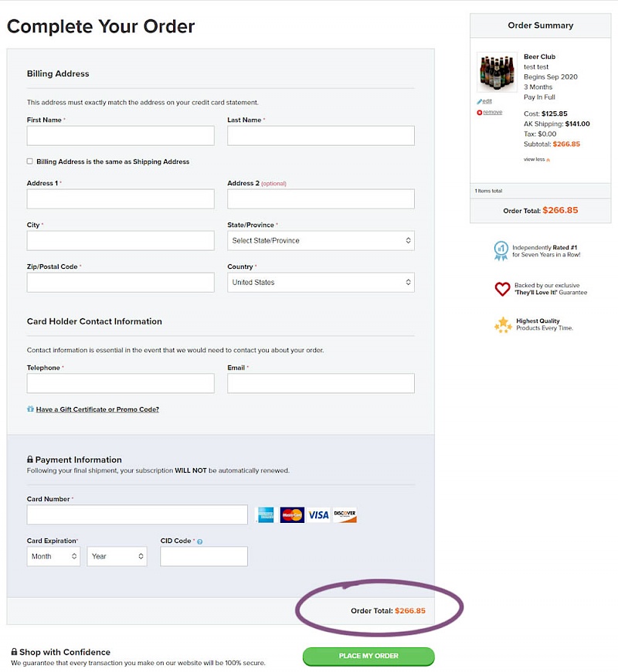Check Billing Address same as Shipping Address

(30, 161)
